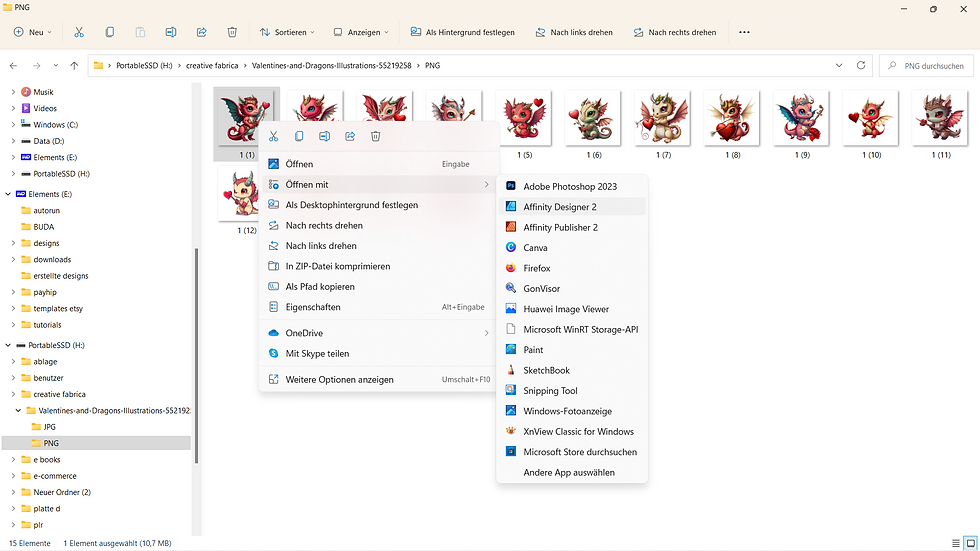980x551 pixels.
Task: Collapse the PortableSSD (H:) tree node
Action: pyautogui.click(x=8, y=345)
